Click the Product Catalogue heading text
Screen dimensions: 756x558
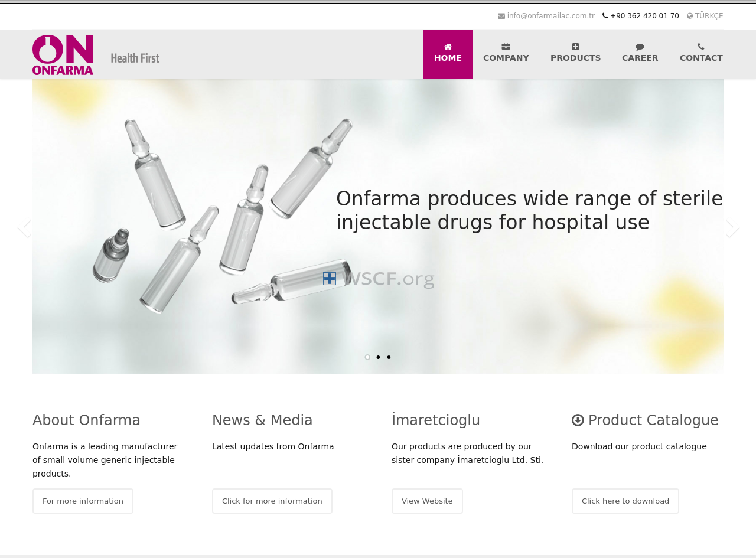point(653,420)
